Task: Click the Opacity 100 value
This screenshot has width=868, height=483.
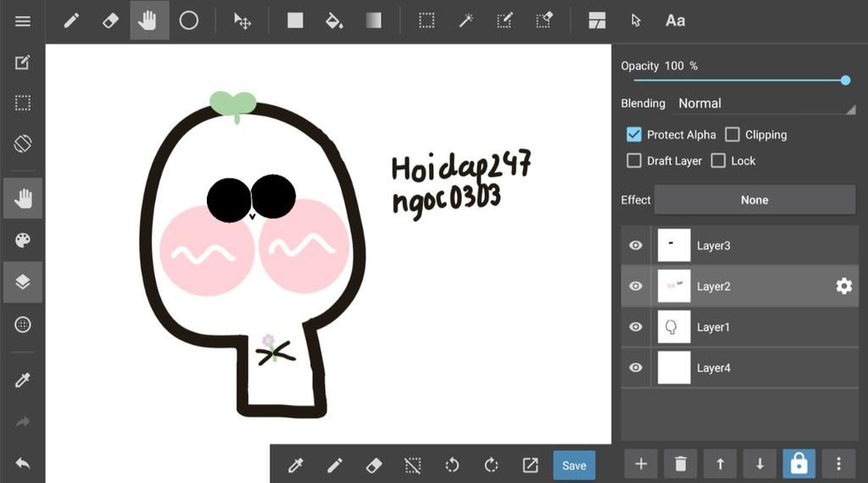Action: (674, 66)
